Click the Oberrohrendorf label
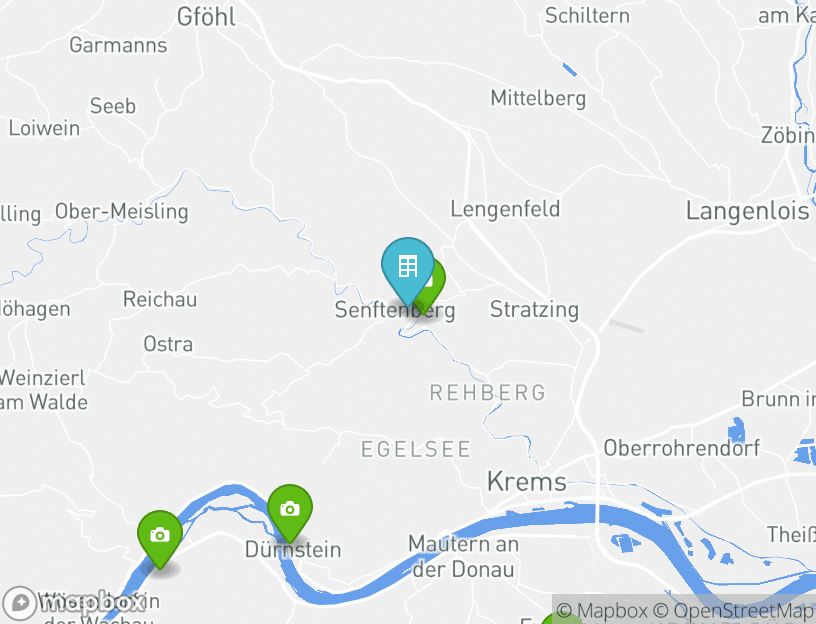This screenshot has width=816, height=624. (x=682, y=448)
